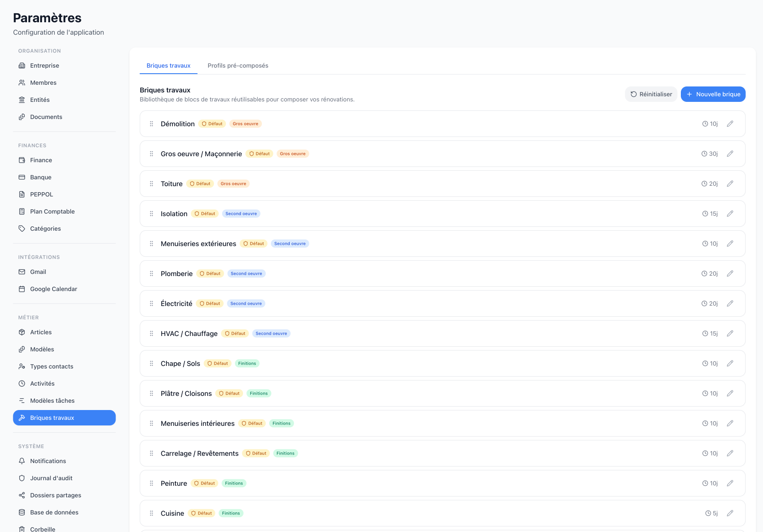
Task: Open Journal d'audit
Action: click(x=64, y=478)
